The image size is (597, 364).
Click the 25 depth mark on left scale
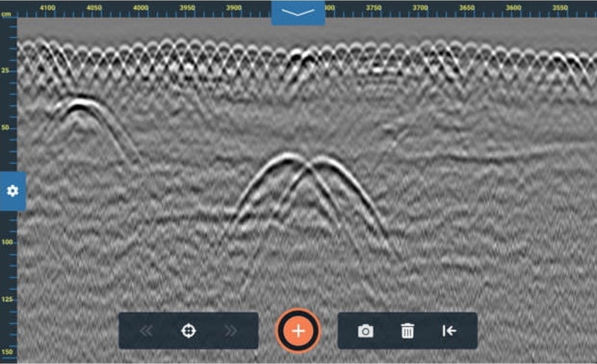[6, 70]
